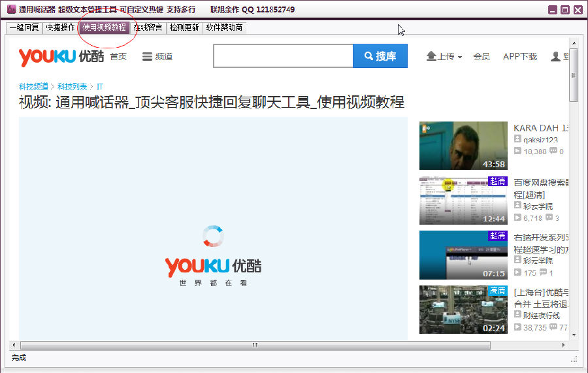This screenshot has width=588, height=373.
Task: Click the loading video player area
Action: coord(213,228)
